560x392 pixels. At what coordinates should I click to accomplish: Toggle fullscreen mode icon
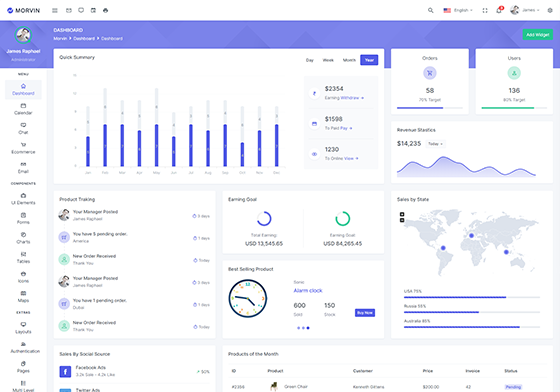click(x=485, y=10)
